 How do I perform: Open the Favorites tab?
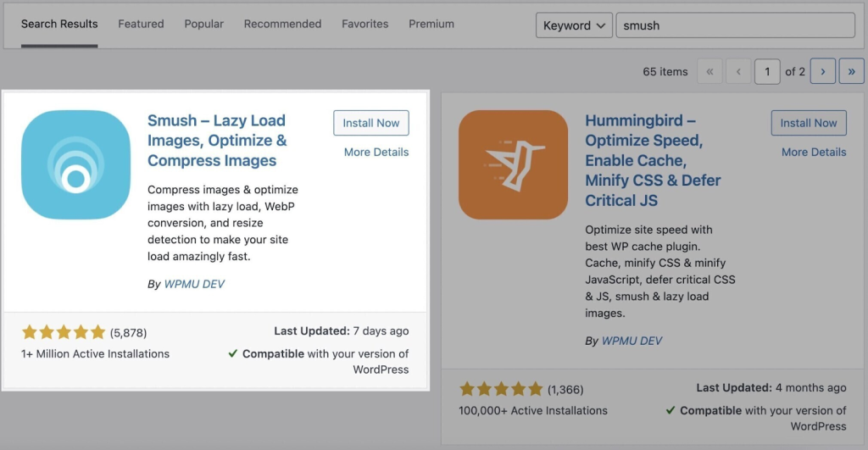[364, 24]
